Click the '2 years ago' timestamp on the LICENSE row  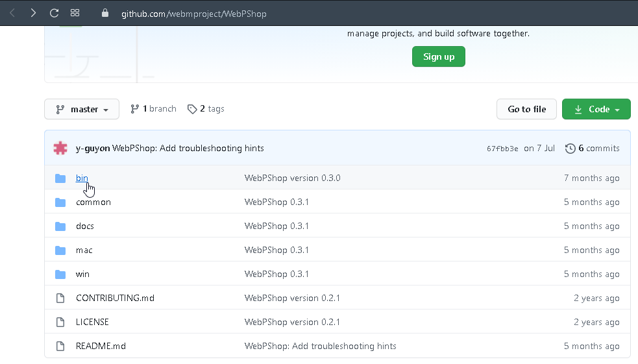pos(596,322)
